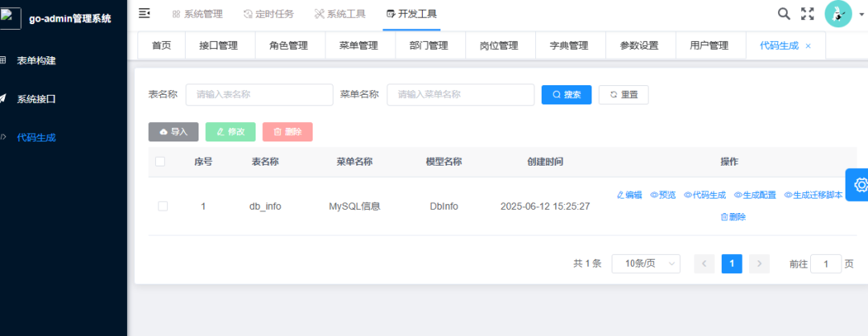Go to previous page arrow
This screenshot has height=336, width=868.
click(704, 264)
